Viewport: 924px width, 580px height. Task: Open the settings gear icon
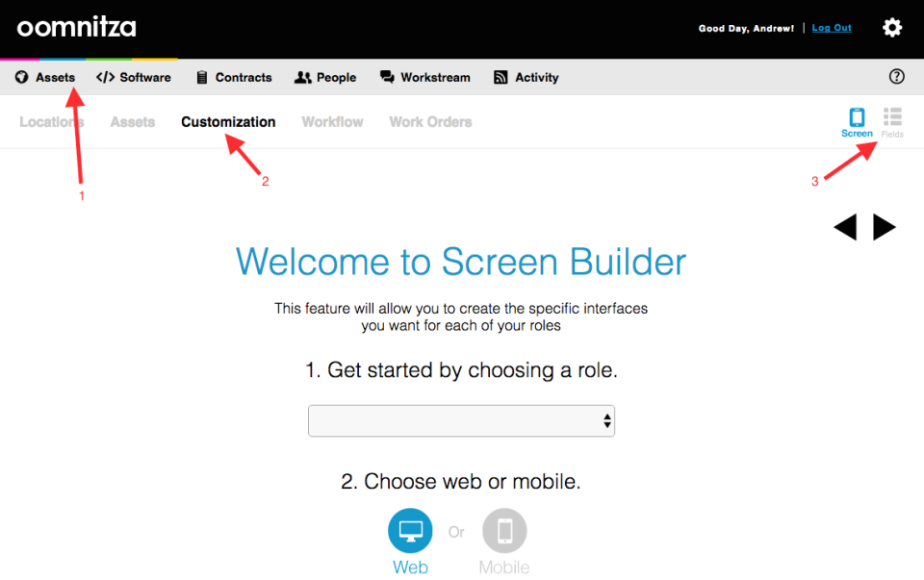(x=892, y=28)
